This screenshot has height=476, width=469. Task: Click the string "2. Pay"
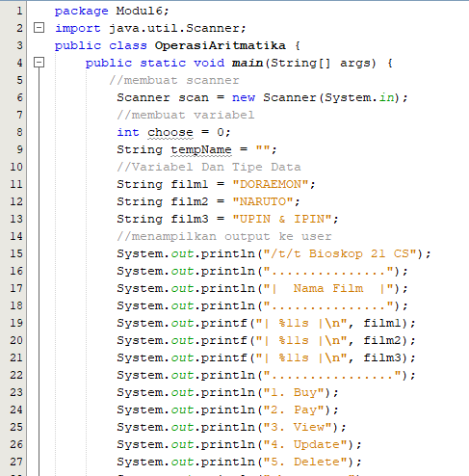click(x=294, y=410)
